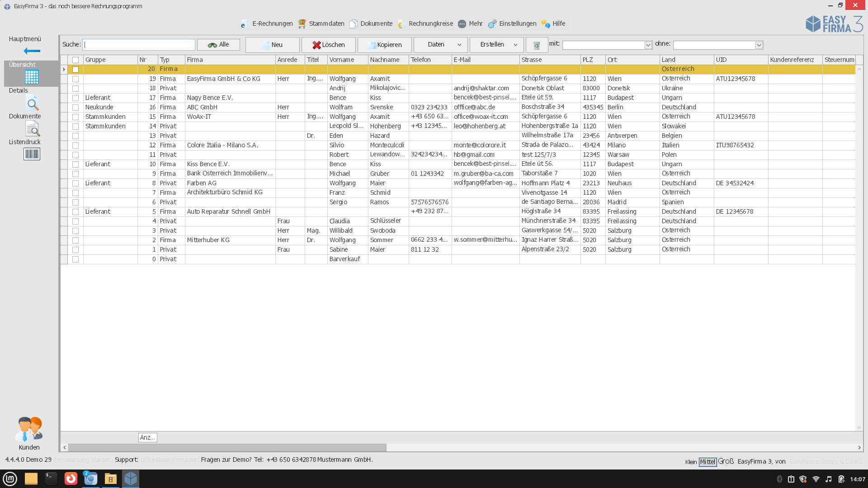Screen dimensions: 868x488
Task: Click the horizontal scrollbar thumb
Action: pyautogui.click(x=227, y=447)
